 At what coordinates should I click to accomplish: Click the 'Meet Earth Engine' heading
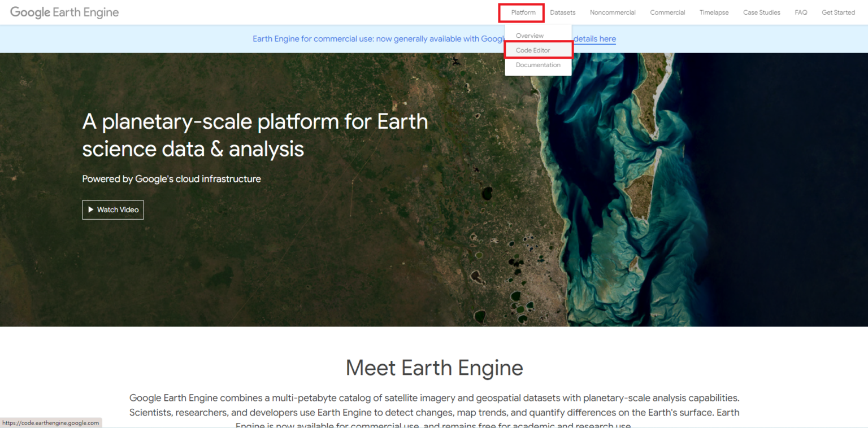pos(434,368)
